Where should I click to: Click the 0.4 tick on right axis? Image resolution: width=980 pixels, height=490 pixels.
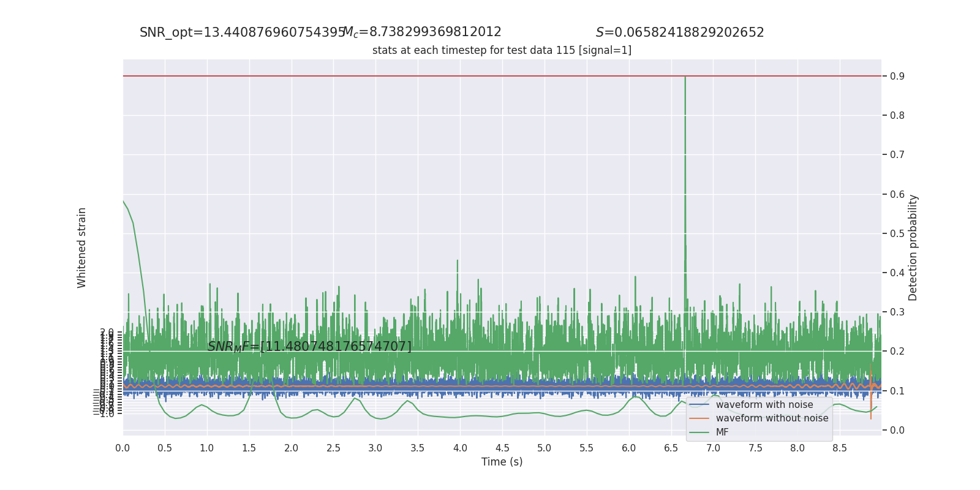click(897, 273)
